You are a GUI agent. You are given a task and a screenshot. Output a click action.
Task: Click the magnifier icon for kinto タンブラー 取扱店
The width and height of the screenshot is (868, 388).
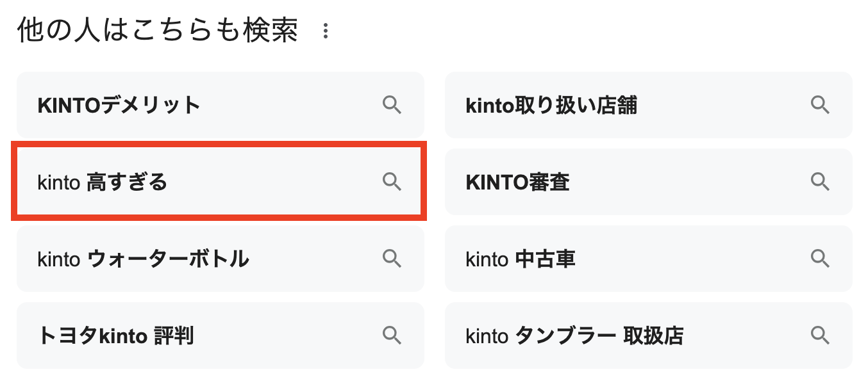(x=820, y=335)
